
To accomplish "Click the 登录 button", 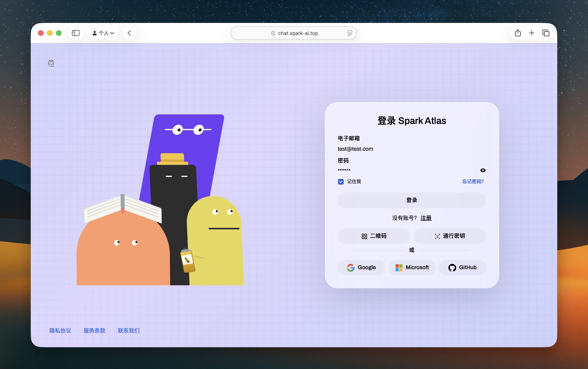I will coord(412,200).
